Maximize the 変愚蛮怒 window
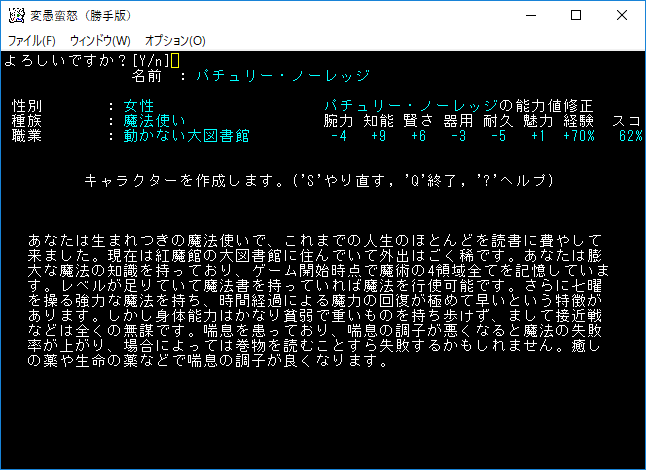 [575, 15]
